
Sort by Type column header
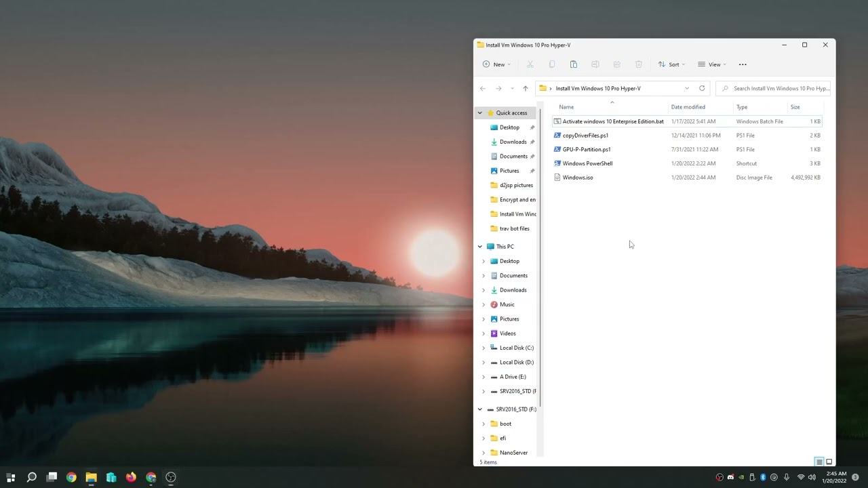tap(742, 107)
